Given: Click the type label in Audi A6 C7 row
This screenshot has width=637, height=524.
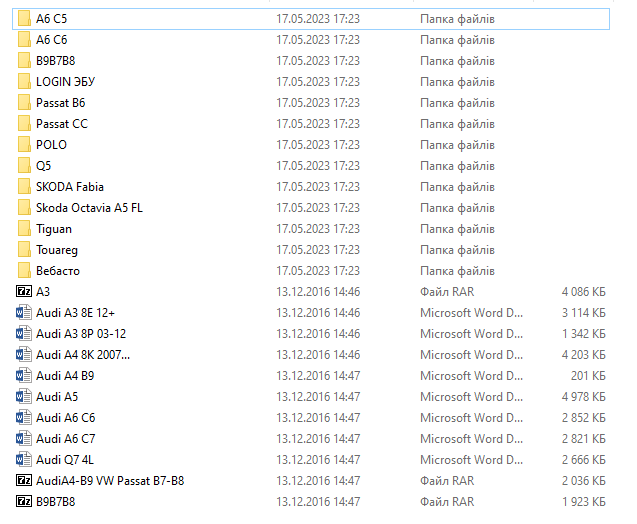Looking at the screenshot, I should (472, 439).
